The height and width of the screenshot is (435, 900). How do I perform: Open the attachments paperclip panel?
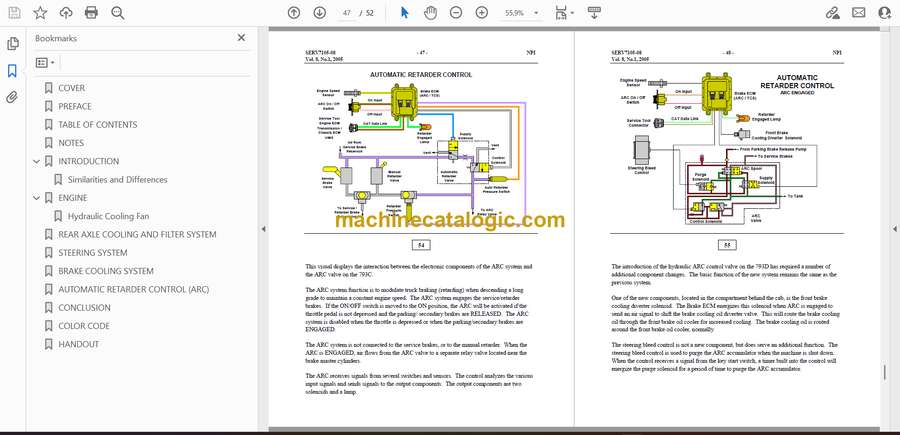click(12, 97)
